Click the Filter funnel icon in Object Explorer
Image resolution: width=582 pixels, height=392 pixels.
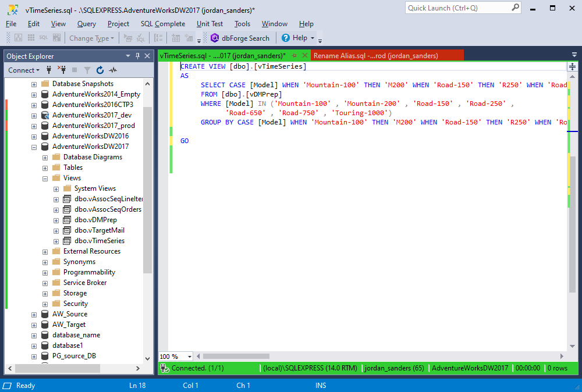87,70
